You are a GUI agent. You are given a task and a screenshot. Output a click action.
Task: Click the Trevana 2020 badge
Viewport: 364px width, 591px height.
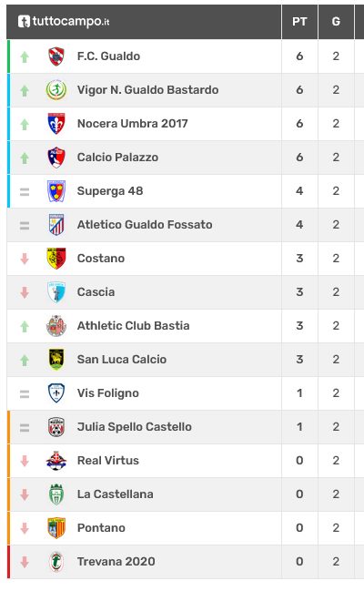56,562
